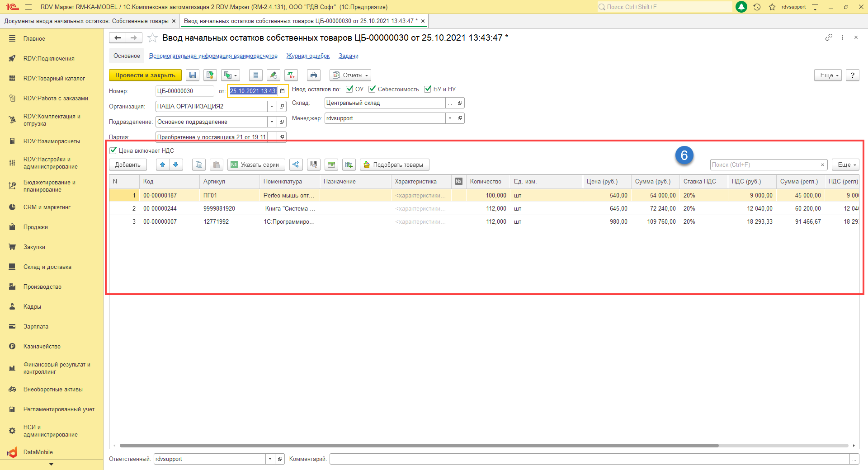Click the barcode search icon
Screen dimensions: 868x470
tap(314, 164)
